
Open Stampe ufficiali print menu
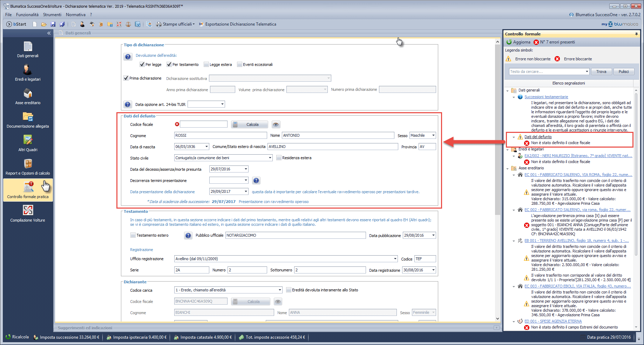(x=175, y=24)
